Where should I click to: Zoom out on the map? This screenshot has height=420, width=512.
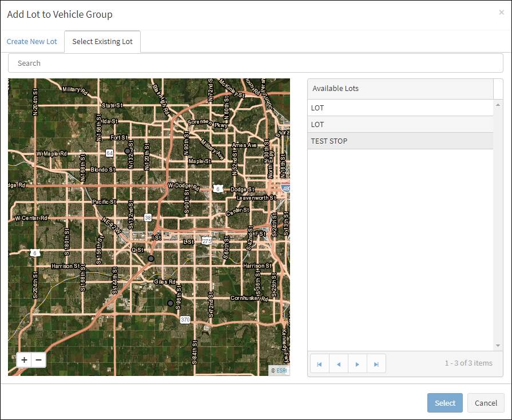[38, 360]
